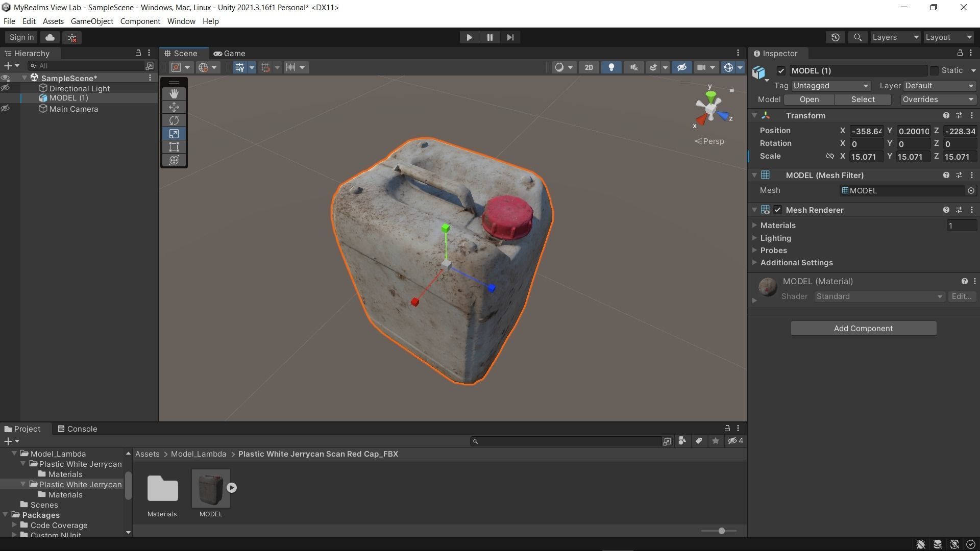The image size is (980, 551).
Task: Mute scene audio toggle icon
Action: point(633,67)
